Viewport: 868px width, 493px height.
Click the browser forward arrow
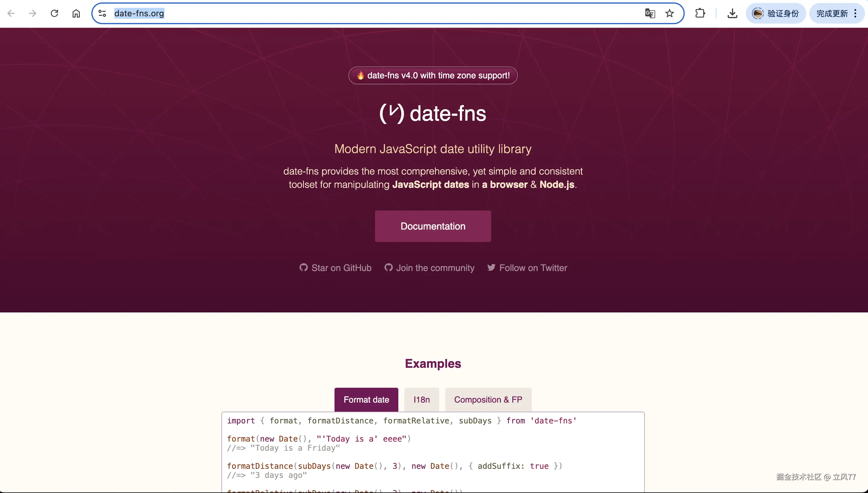[x=32, y=14]
